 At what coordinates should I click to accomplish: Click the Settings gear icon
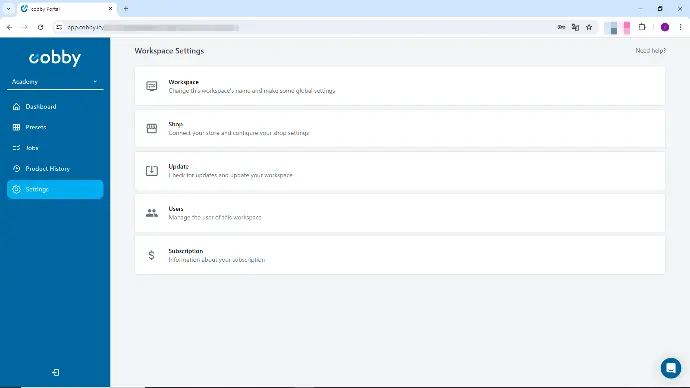(x=16, y=189)
